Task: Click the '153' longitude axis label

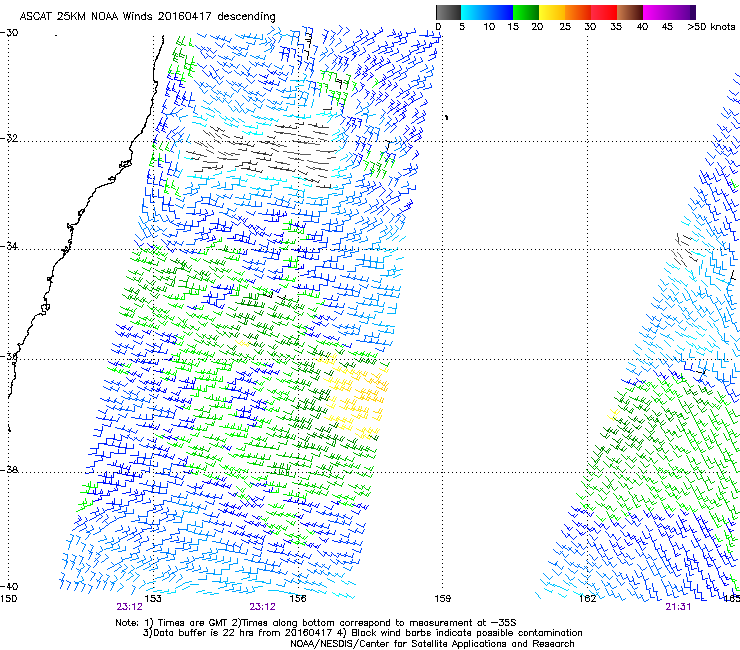Action: pos(153,599)
